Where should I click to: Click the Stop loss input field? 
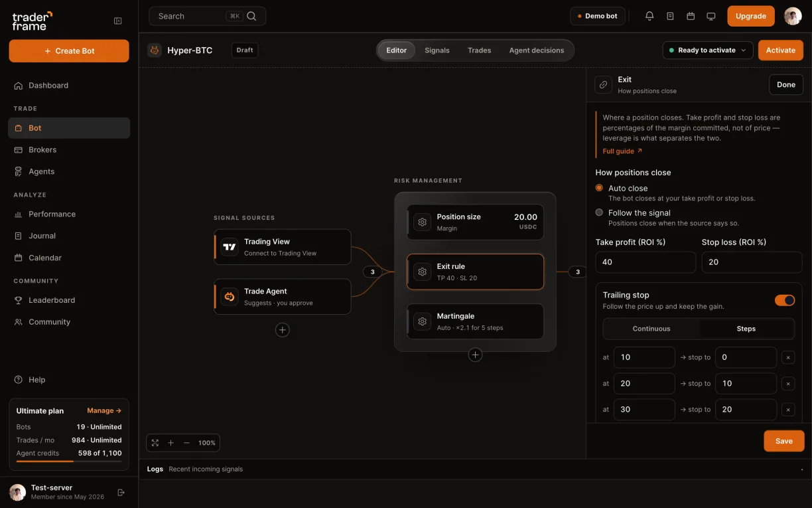(752, 262)
